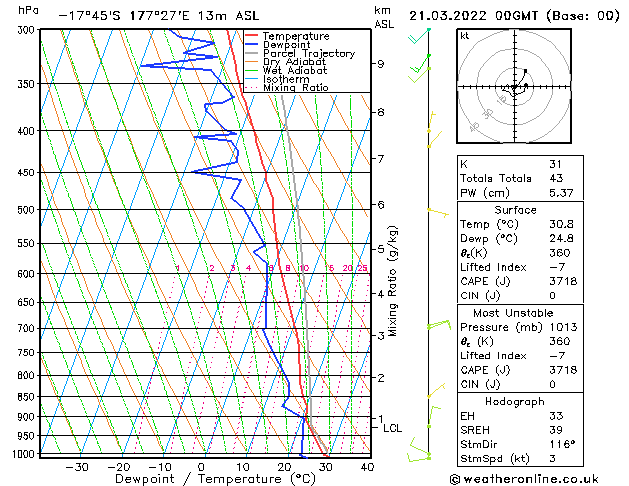Screen dimensions: 629x486
Task: Select the Isotherm legend entry
Action: (x=285, y=79)
